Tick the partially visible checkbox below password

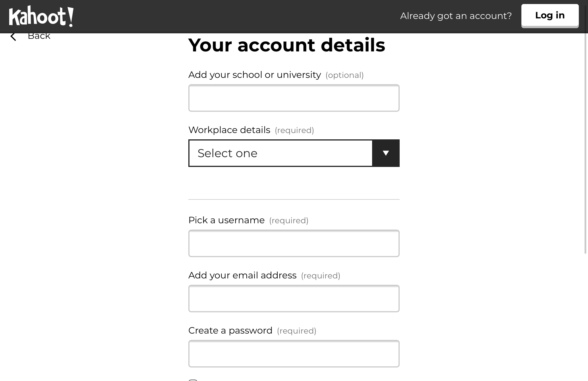(x=193, y=380)
